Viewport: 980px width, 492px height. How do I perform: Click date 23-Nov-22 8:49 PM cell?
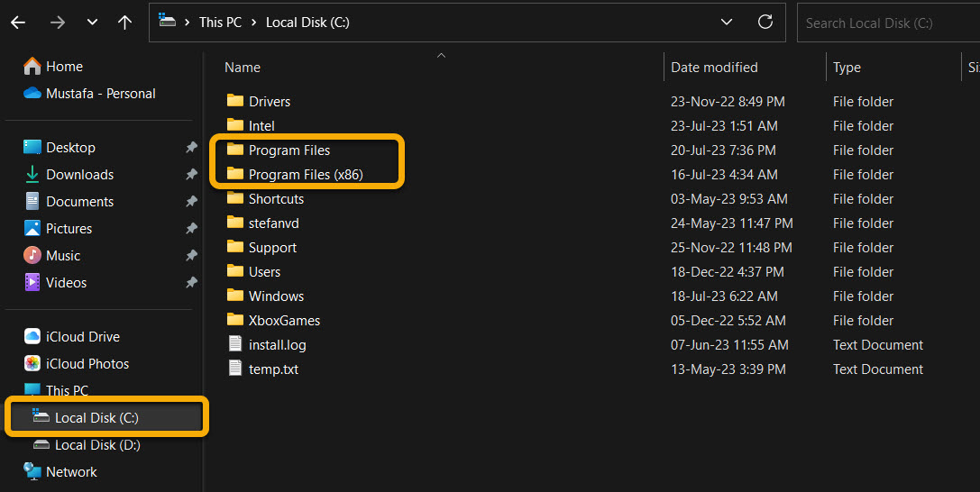pos(728,101)
